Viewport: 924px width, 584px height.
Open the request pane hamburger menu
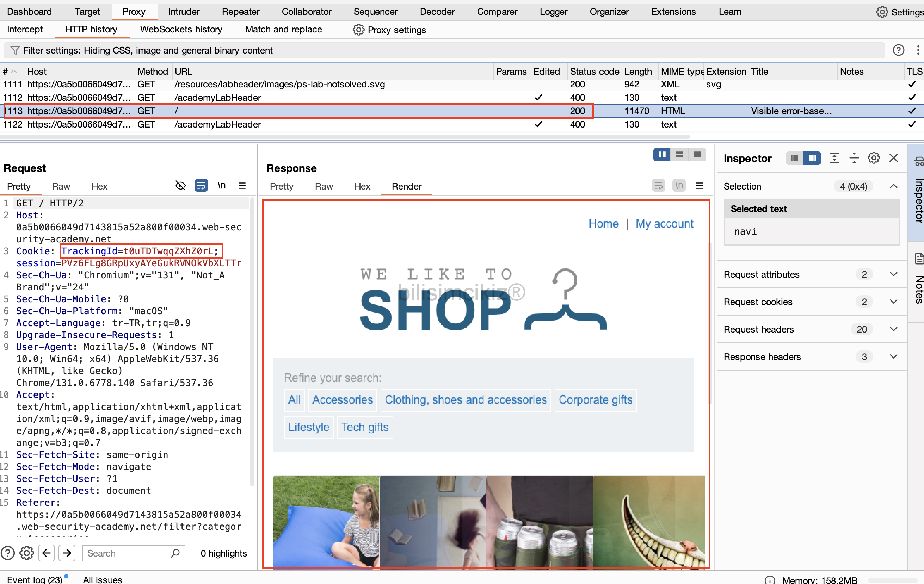pos(242,186)
